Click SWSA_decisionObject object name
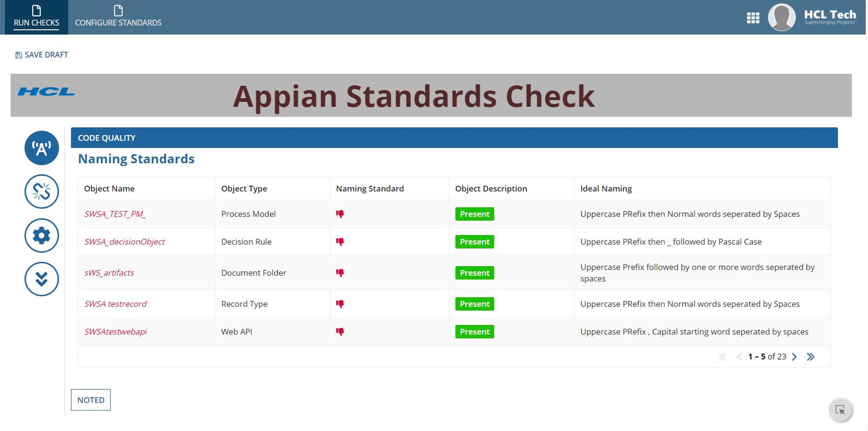The width and height of the screenshot is (868, 431). [x=124, y=241]
